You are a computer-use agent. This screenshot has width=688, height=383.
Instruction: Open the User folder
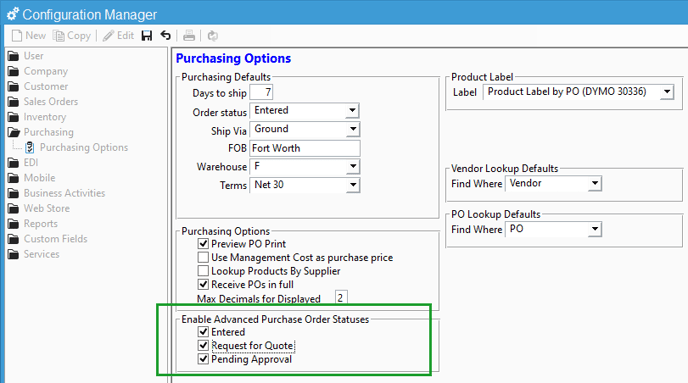point(26,56)
